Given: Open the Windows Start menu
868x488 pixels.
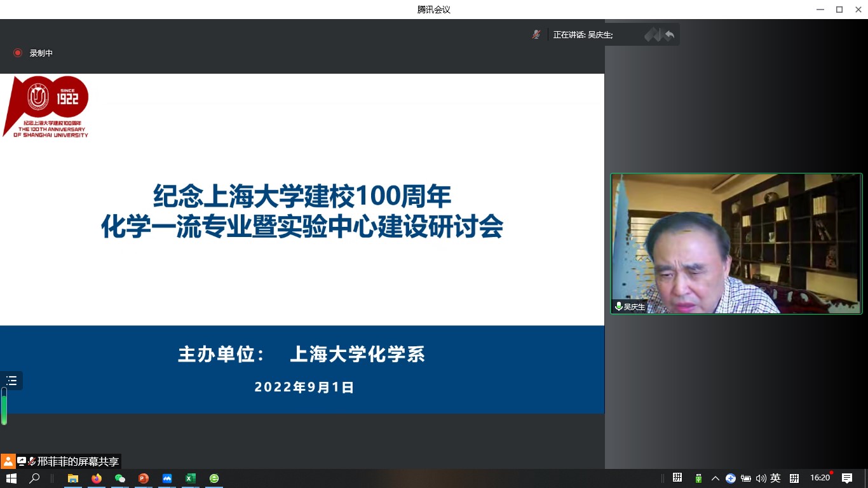Looking at the screenshot, I should pos(11,478).
